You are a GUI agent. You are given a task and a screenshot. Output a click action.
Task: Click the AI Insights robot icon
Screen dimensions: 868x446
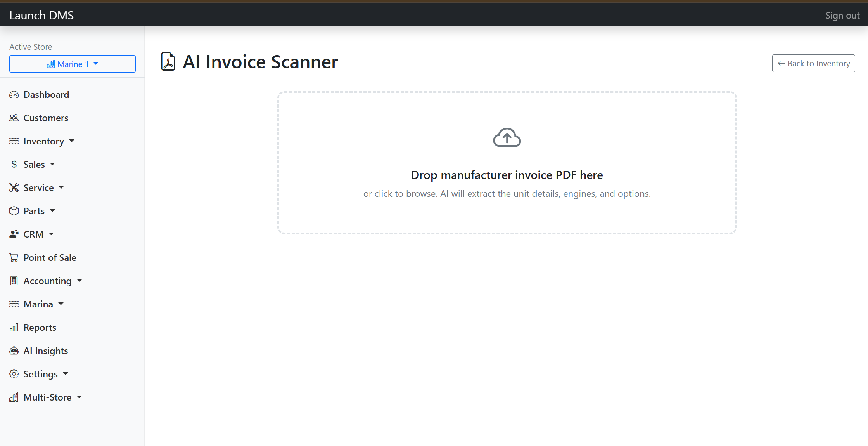click(14, 351)
